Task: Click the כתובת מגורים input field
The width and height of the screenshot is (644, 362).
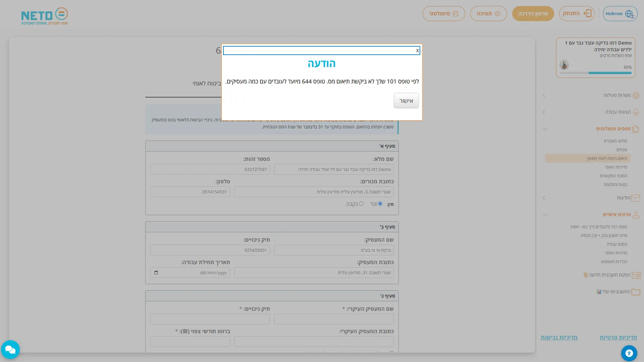Action: [x=314, y=192]
